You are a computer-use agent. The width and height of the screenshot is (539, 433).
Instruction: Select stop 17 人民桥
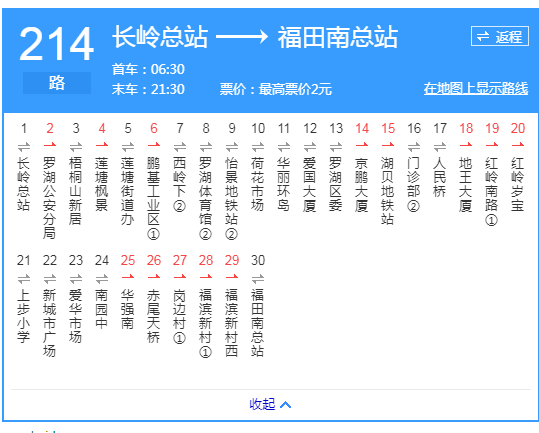click(x=440, y=177)
